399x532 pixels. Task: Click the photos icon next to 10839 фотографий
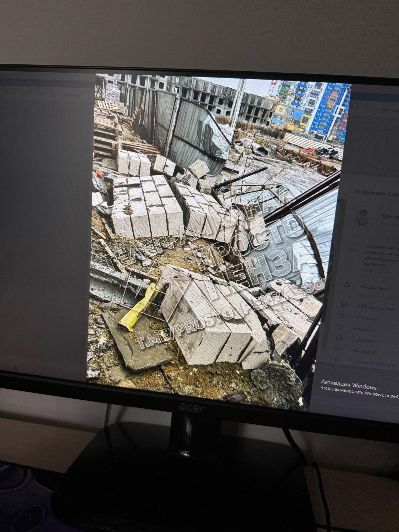click(x=344, y=305)
